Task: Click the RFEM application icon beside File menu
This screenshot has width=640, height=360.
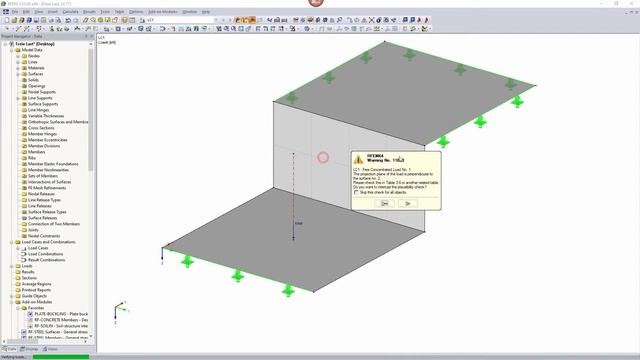Action: click(x=6, y=12)
